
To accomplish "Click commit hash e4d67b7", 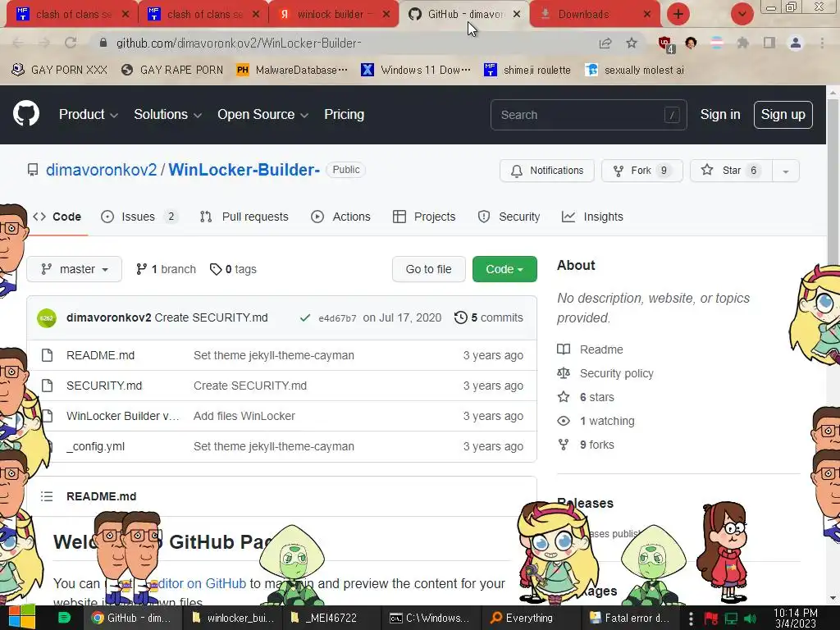I will [337, 318].
